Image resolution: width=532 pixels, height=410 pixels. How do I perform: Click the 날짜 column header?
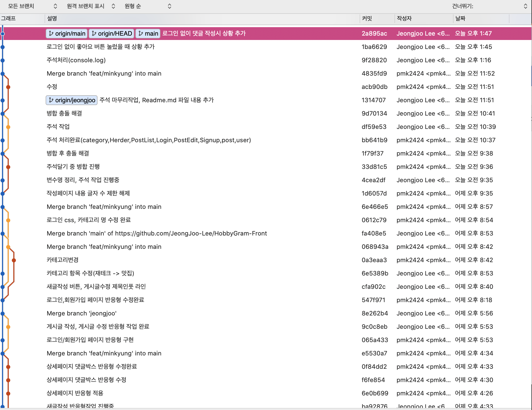coord(460,18)
